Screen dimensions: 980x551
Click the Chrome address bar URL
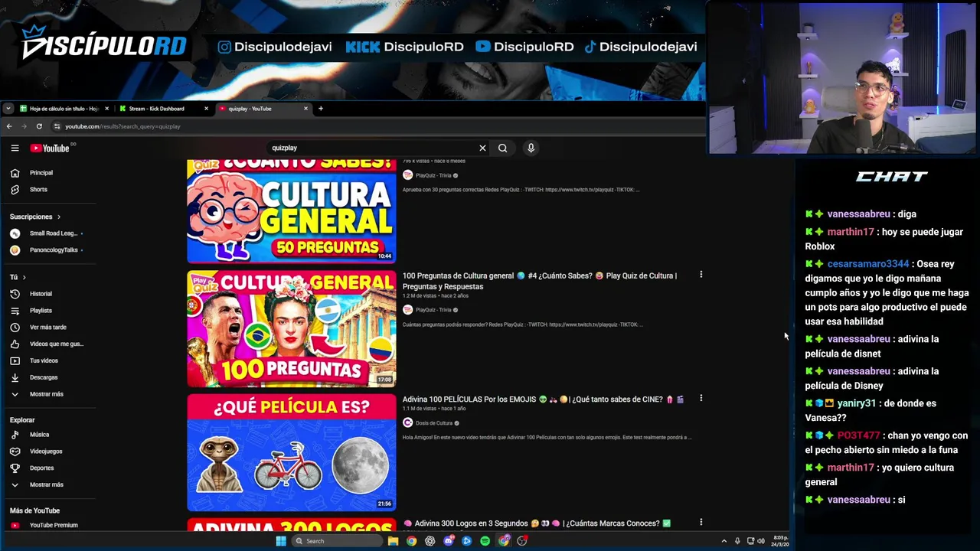pyautogui.click(x=122, y=126)
